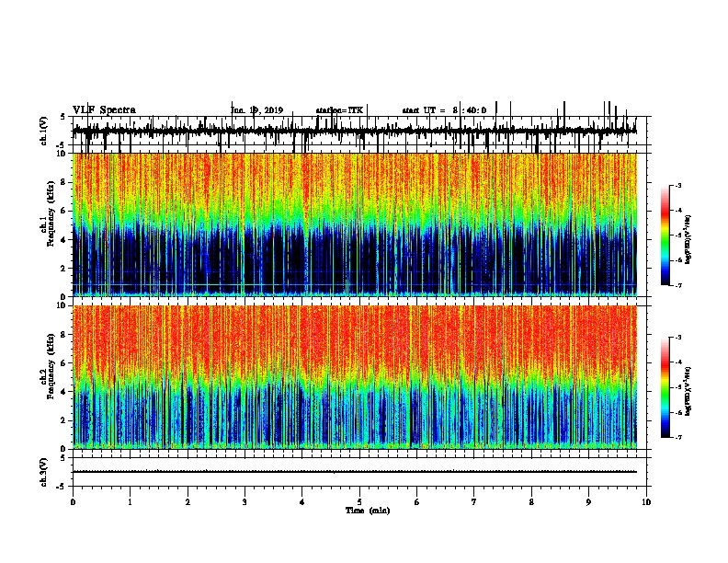The image size is (728, 563).
Task: Click tick label "2" on the Time axis
Action: tap(188, 502)
